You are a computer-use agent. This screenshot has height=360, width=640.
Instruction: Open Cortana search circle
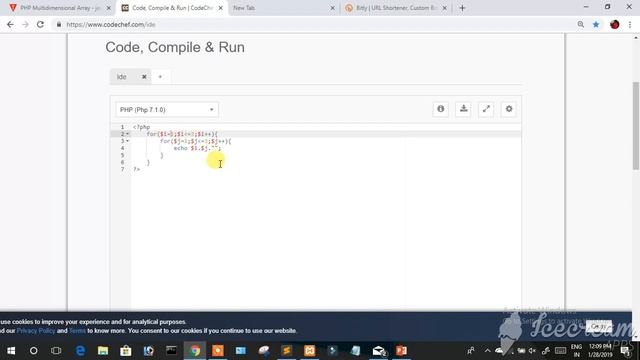pos(33,351)
